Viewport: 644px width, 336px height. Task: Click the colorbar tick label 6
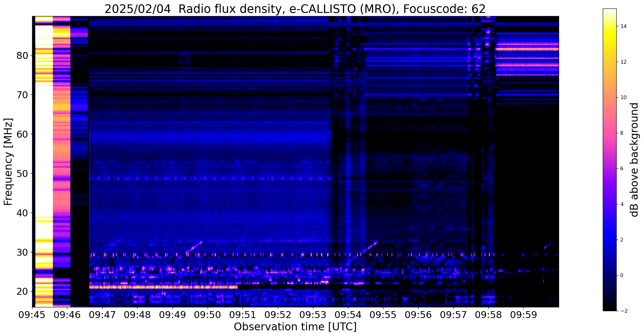pyautogui.click(x=622, y=169)
